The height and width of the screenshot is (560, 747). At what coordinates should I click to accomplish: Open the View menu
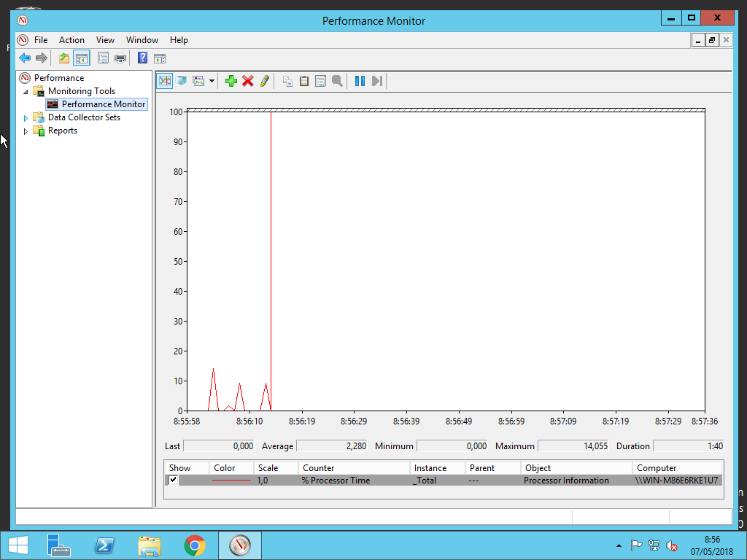[105, 40]
